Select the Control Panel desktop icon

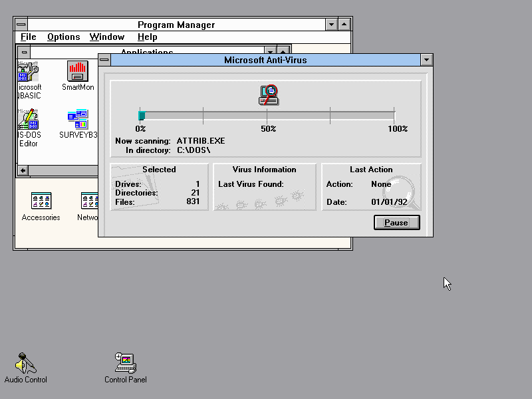(125, 363)
